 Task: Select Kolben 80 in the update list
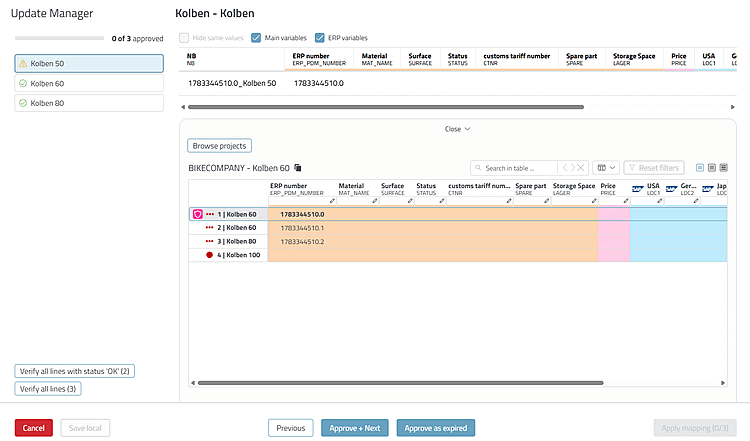[89, 103]
